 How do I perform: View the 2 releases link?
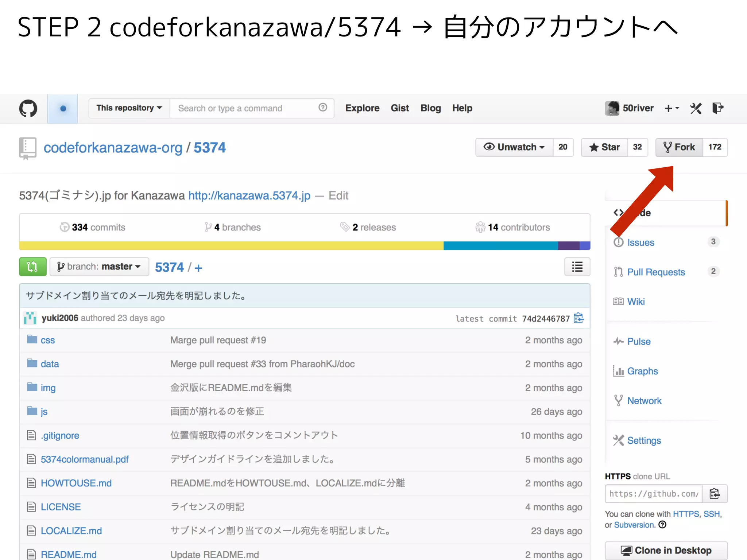[x=368, y=227]
